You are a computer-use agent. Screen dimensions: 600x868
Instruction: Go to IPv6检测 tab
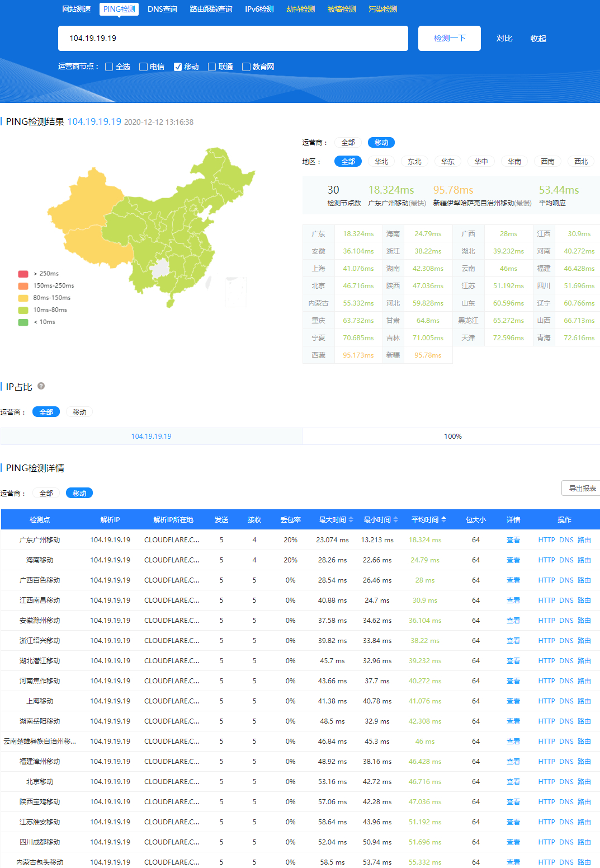pos(259,9)
